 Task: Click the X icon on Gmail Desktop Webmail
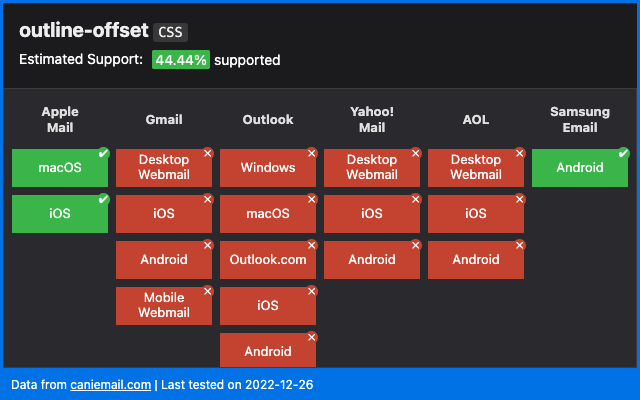[207, 153]
